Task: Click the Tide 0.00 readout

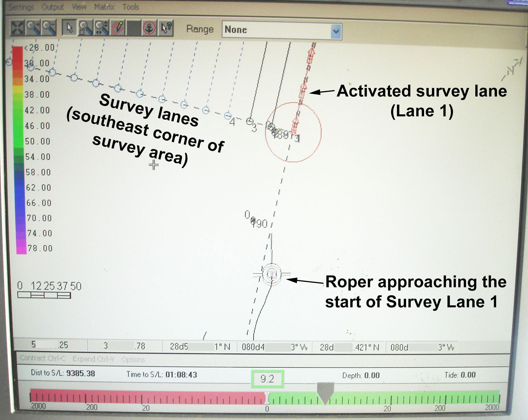Action: (x=460, y=375)
